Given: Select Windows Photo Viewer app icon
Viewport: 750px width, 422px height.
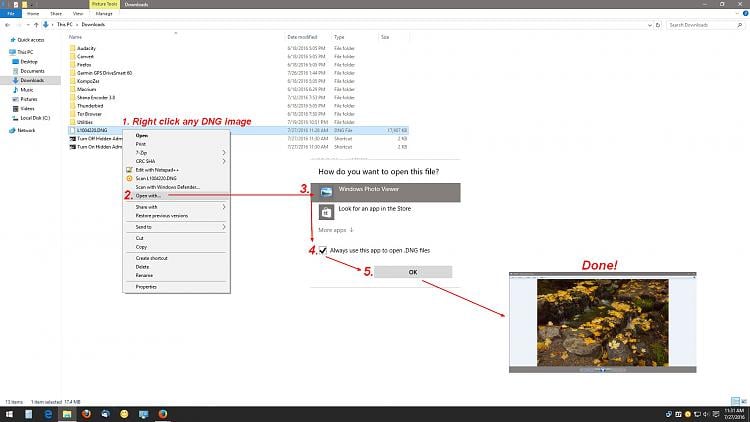Looking at the screenshot, I should pos(326,192).
